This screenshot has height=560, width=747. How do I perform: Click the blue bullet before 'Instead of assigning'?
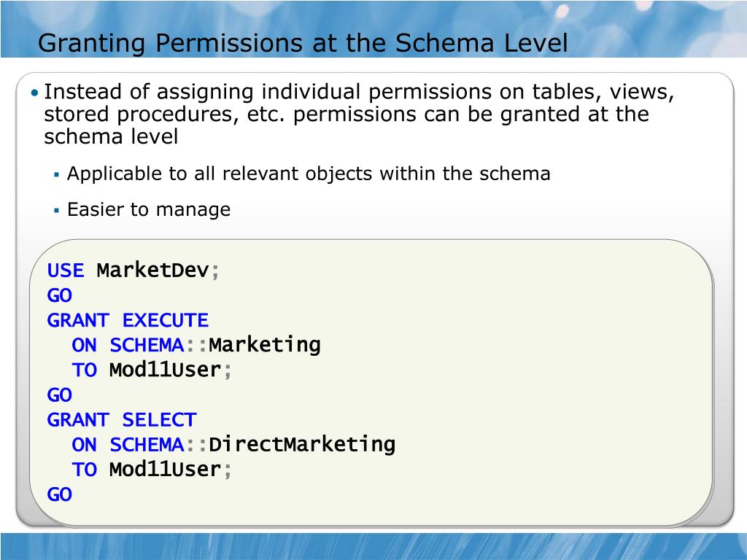[34, 93]
